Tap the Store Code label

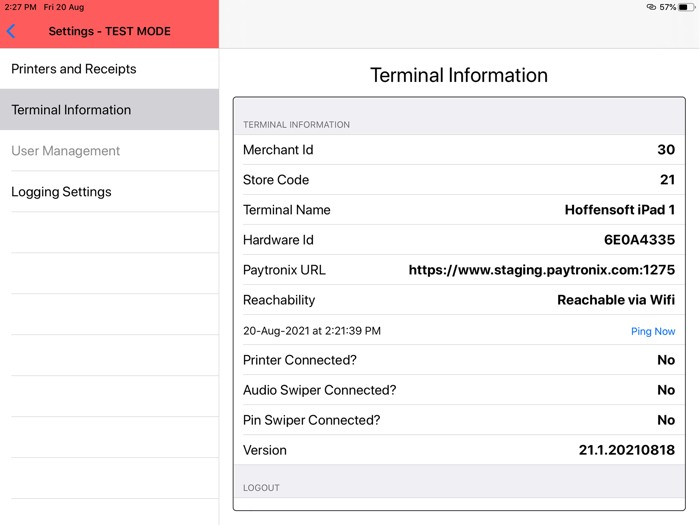[x=275, y=179]
